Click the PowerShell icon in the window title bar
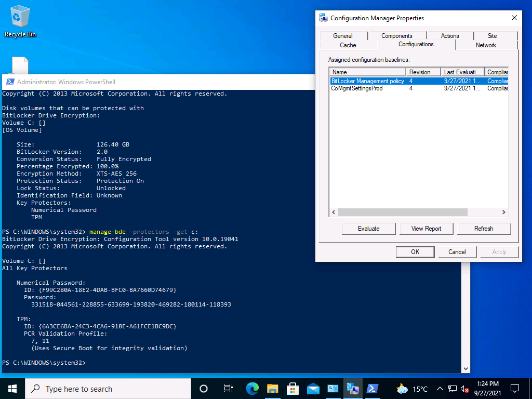 pos(10,82)
